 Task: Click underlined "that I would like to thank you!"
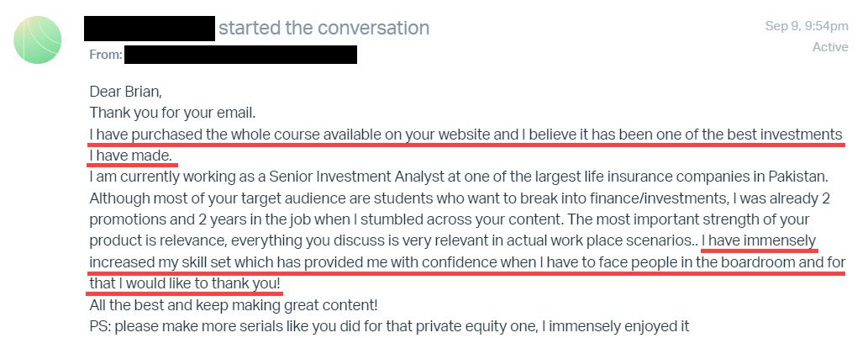(185, 284)
